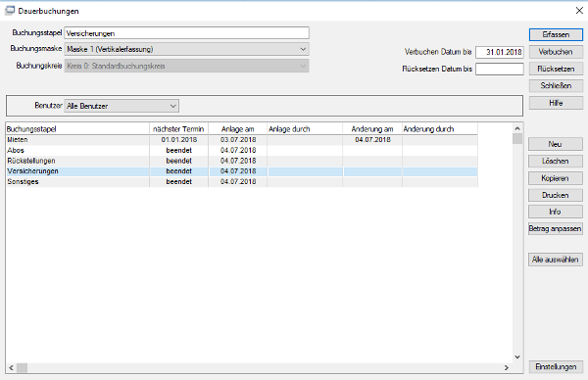The width and height of the screenshot is (588, 380).
Task: Click Alle auswählen button
Action: point(556,260)
